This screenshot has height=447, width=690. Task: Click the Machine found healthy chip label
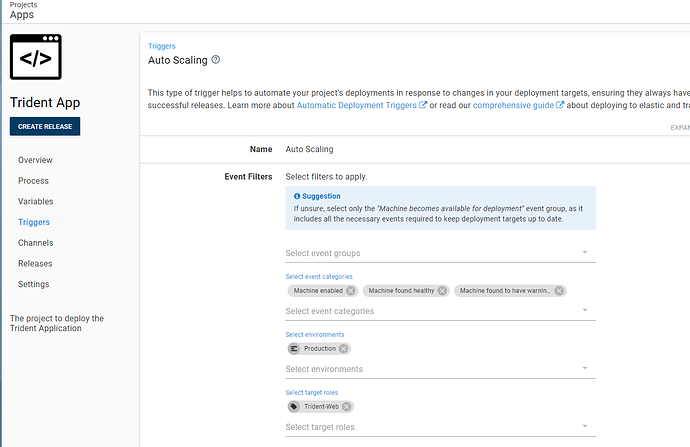pyautogui.click(x=401, y=291)
